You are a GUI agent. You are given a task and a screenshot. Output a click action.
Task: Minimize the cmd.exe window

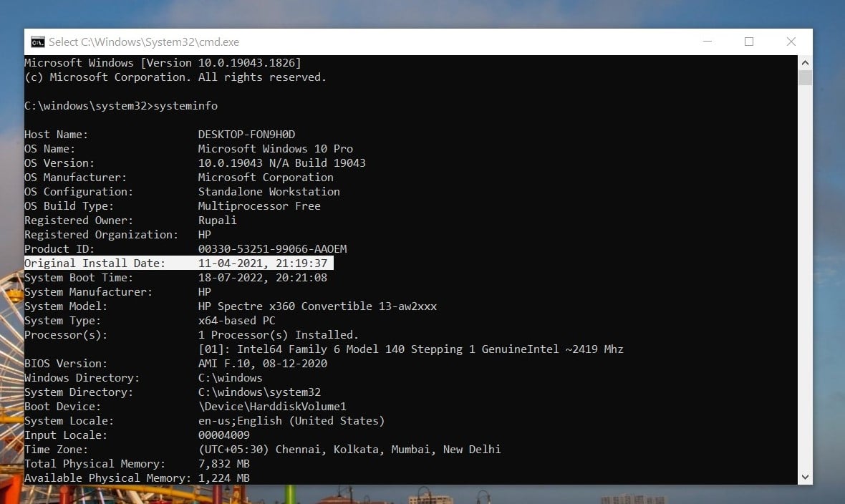pyautogui.click(x=708, y=42)
